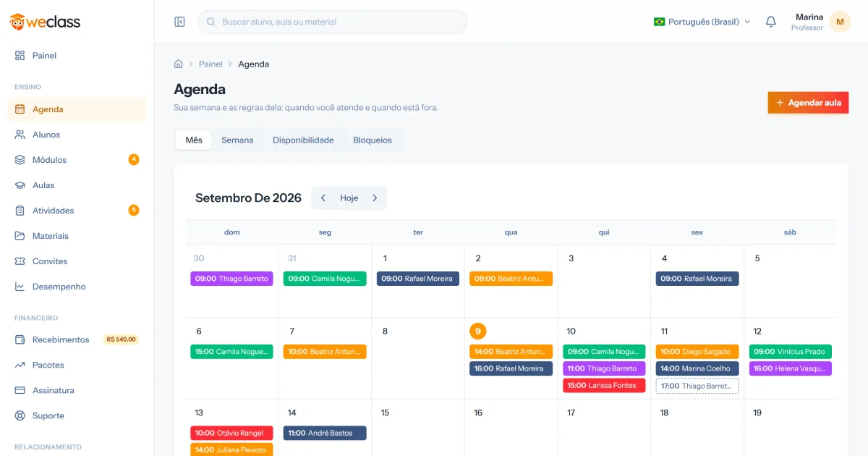Click the Painel breadcrumb link
Screen dimensions: 868x456
[x=210, y=64]
